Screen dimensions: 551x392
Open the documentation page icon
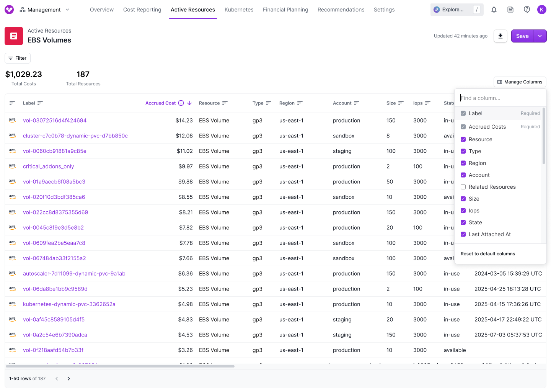[x=510, y=10]
